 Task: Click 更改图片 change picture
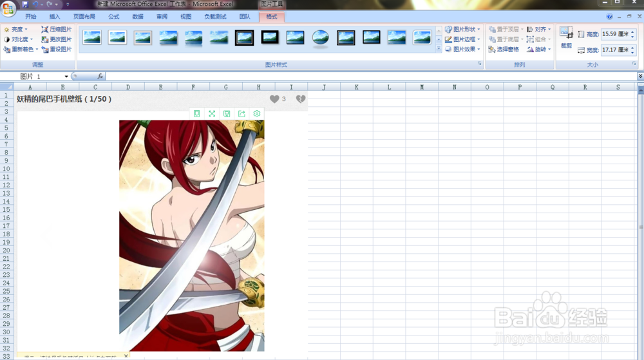click(x=57, y=39)
